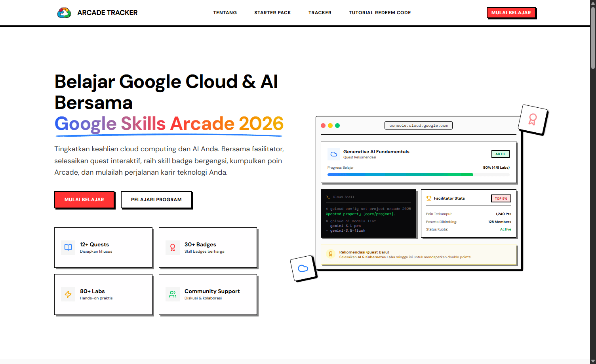Click the book icon in Quests card

tap(68, 248)
